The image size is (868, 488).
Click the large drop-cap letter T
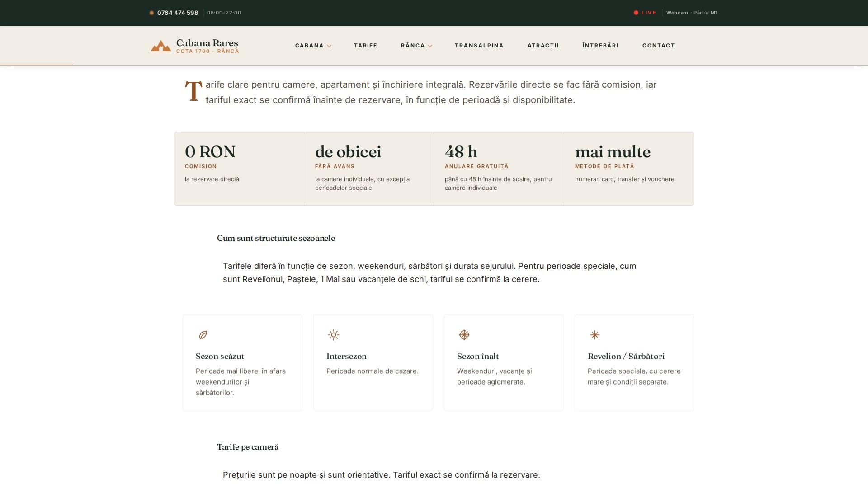coord(193,91)
